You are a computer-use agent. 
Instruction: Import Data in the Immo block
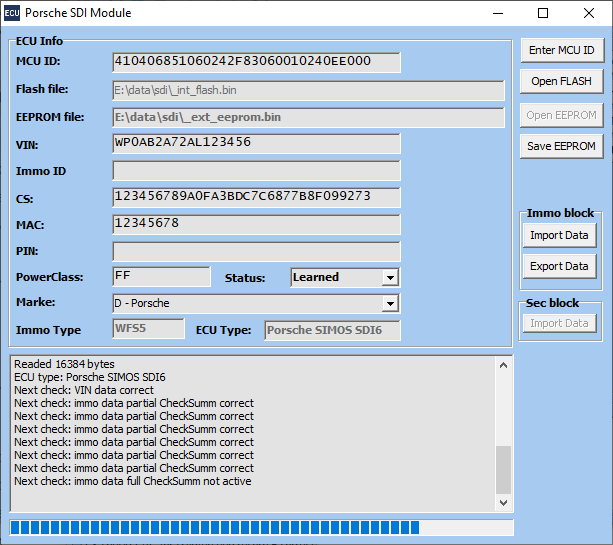(x=559, y=235)
